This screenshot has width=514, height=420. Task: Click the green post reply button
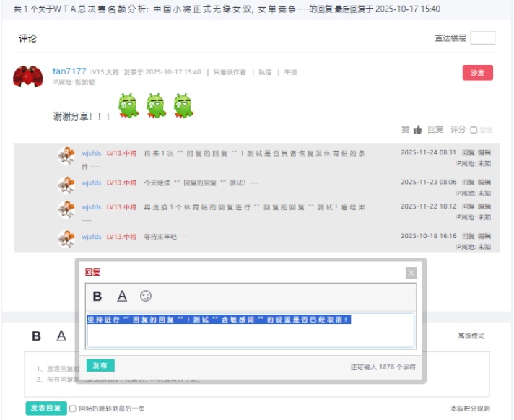click(x=46, y=408)
